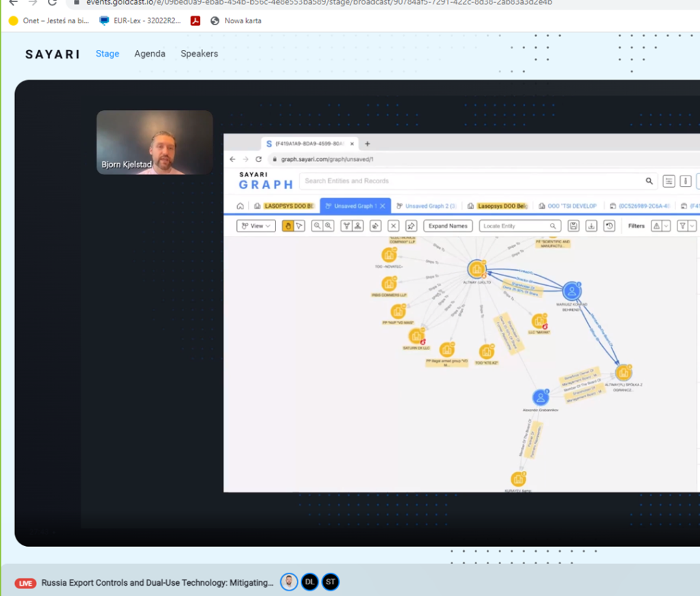
Task: Click the DL avatar in bottom bar
Action: tap(310, 582)
